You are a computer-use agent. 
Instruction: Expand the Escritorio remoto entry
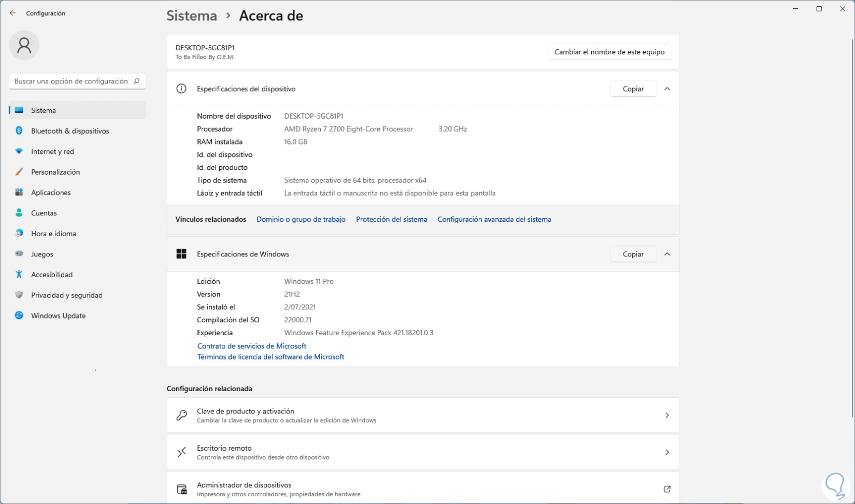(667, 452)
